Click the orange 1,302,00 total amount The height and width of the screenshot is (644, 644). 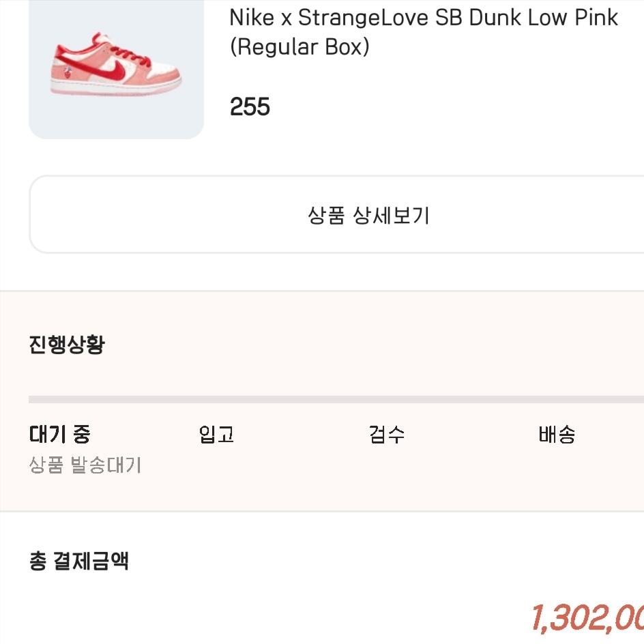pyautogui.click(x=588, y=617)
